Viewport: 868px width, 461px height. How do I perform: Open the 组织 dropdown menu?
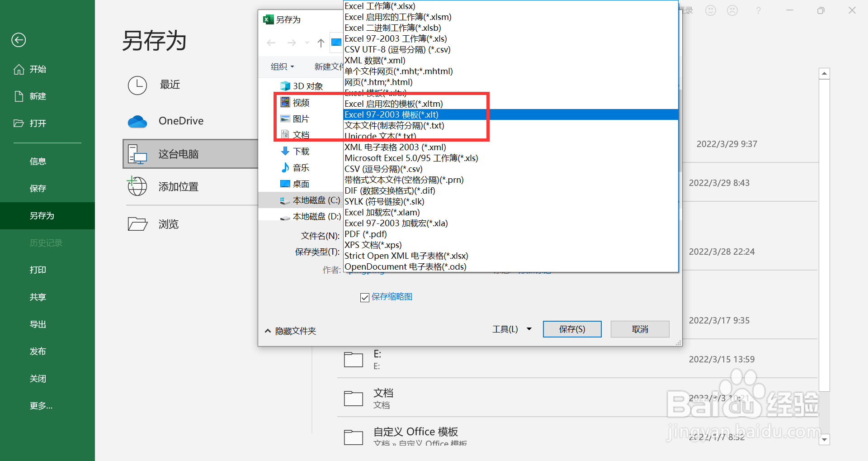(283, 67)
